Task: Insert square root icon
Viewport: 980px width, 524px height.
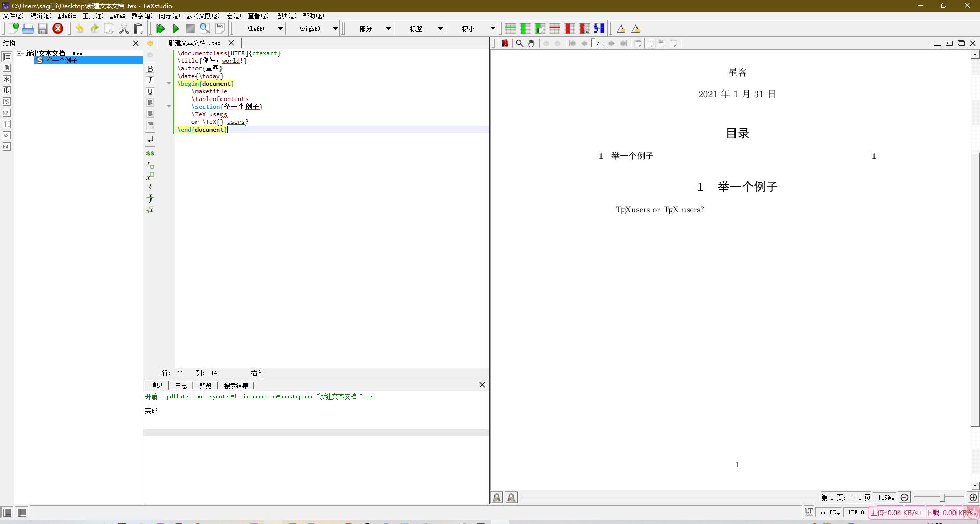Action: point(150,210)
